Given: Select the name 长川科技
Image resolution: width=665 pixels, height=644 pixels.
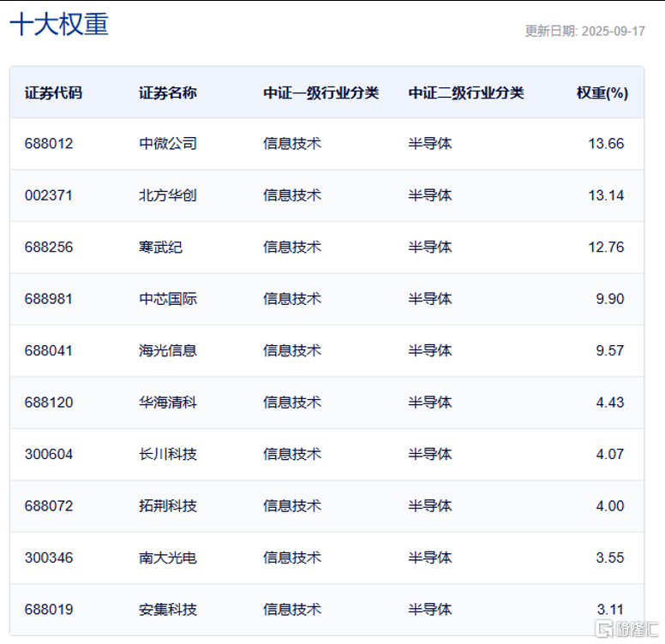Looking at the screenshot, I should point(168,454).
